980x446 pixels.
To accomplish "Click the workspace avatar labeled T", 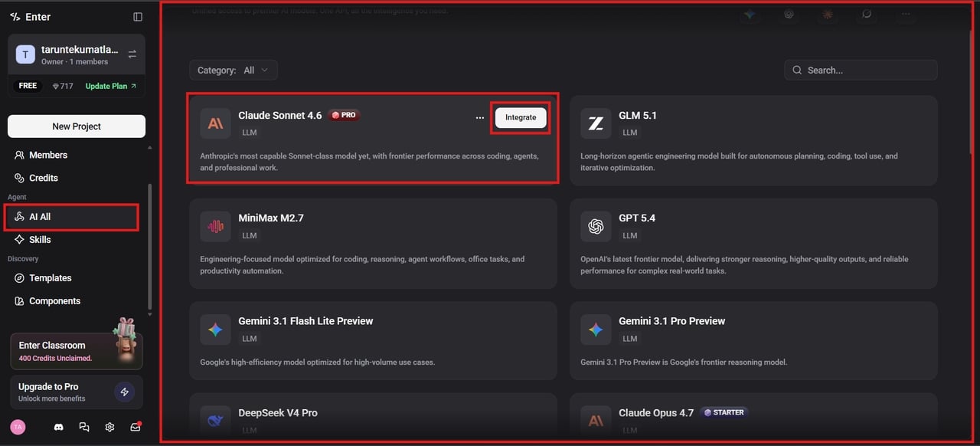I will (x=25, y=54).
